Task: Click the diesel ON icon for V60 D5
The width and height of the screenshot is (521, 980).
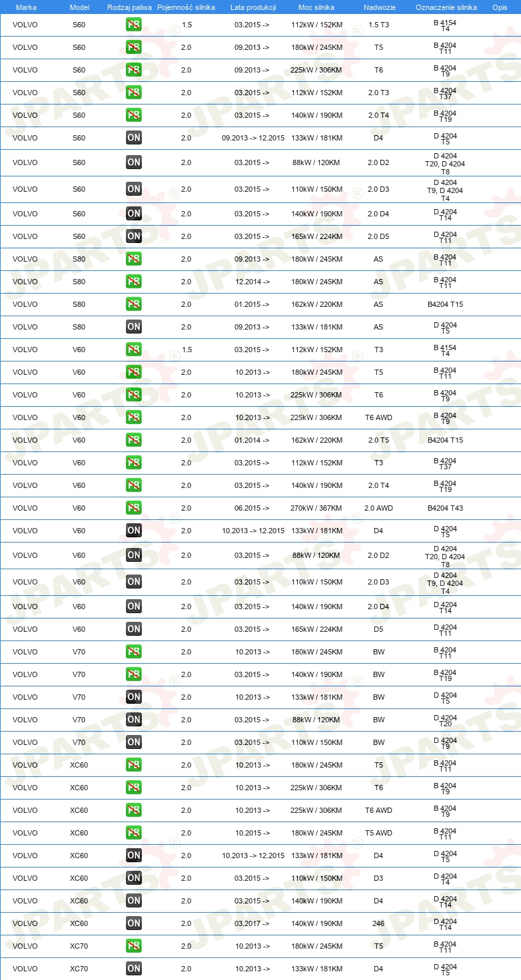Action: [134, 629]
